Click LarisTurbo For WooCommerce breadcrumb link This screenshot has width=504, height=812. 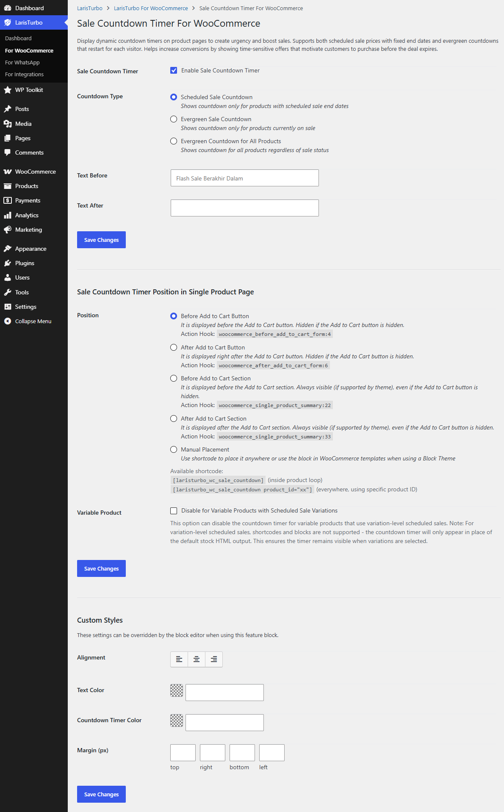tap(151, 8)
